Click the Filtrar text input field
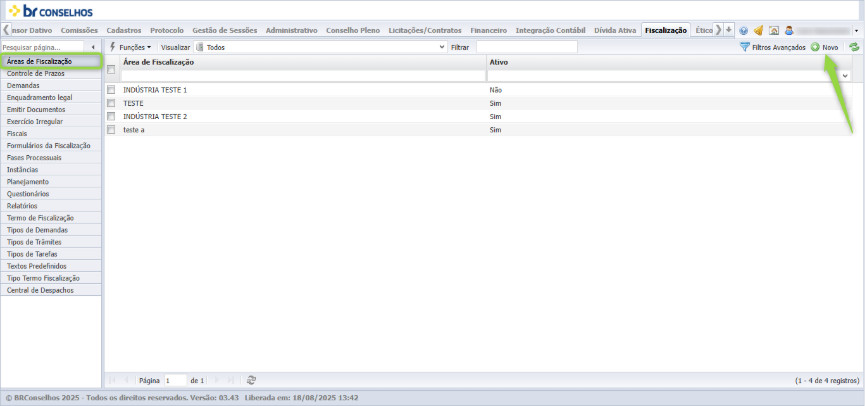The width and height of the screenshot is (865, 406). pyautogui.click(x=527, y=47)
